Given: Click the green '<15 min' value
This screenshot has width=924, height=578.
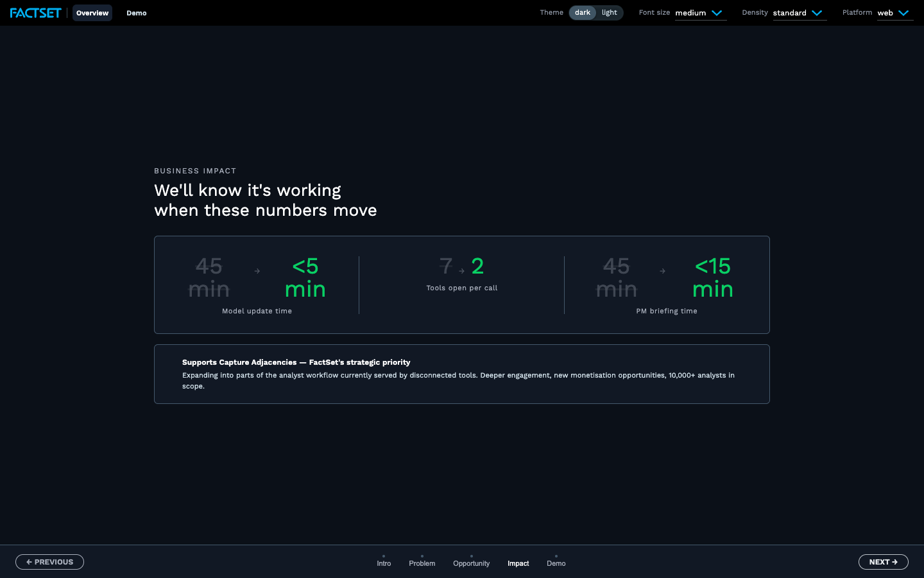Looking at the screenshot, I should (x=713, y=277).
